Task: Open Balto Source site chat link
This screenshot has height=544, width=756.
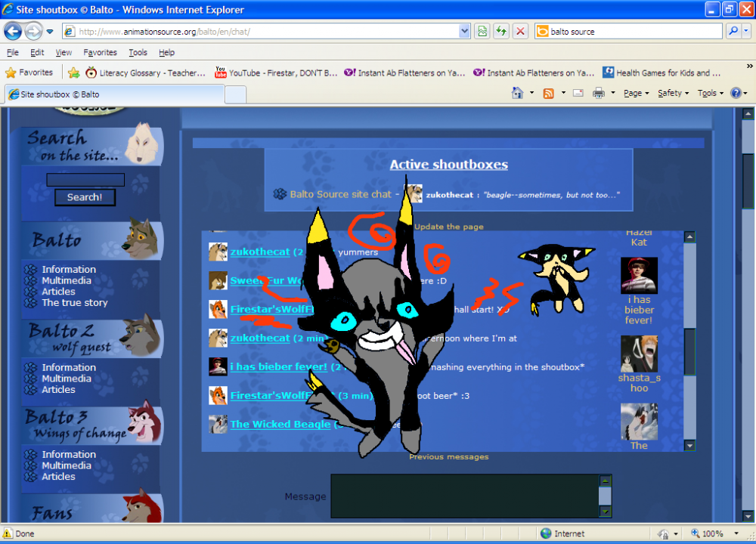Action: click(x=340, y=194)
